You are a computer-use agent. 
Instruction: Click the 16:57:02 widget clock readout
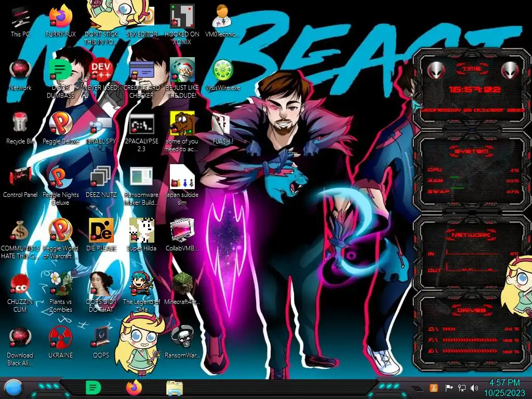[x=475, y=89]
